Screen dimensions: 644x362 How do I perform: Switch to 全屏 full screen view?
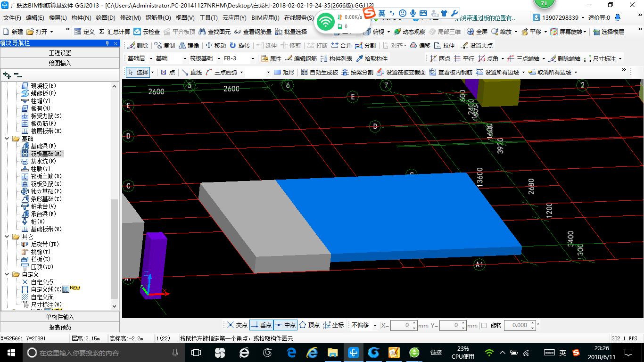(477, 32)
